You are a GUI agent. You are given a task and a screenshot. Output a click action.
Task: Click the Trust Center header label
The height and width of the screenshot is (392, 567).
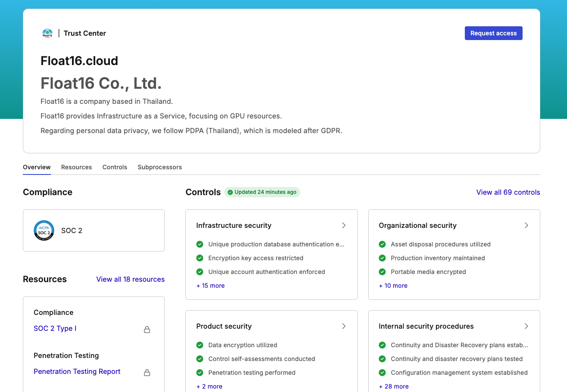click(x=85, y=33)
